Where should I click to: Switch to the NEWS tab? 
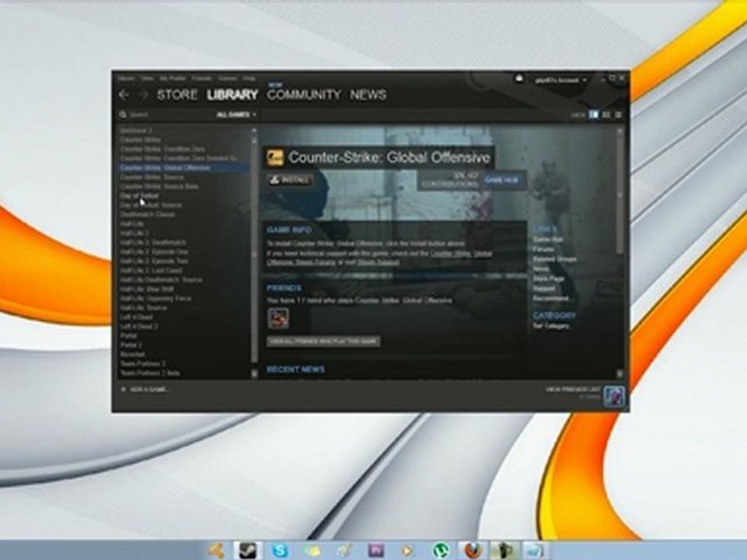[x=368, y=95]
